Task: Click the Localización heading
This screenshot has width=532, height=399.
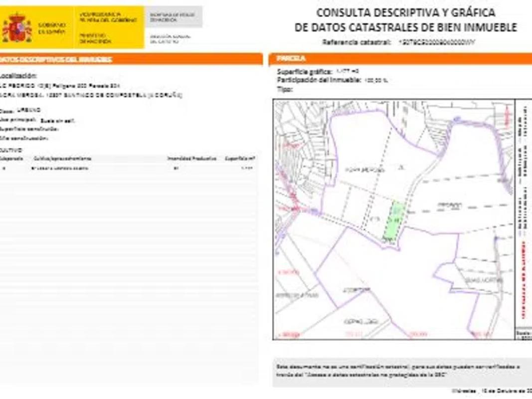Action: tap(18, 76)
